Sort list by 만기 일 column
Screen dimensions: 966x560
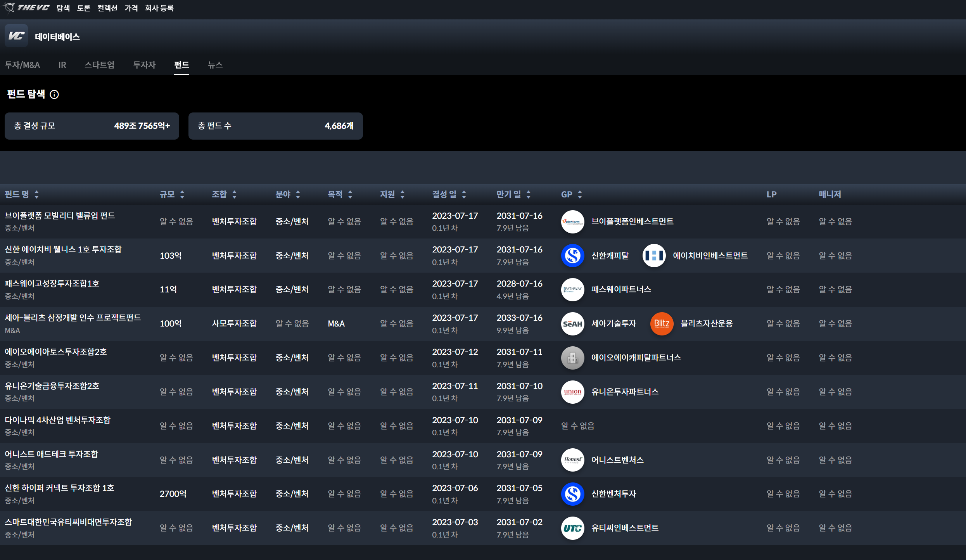click(513, 194)
